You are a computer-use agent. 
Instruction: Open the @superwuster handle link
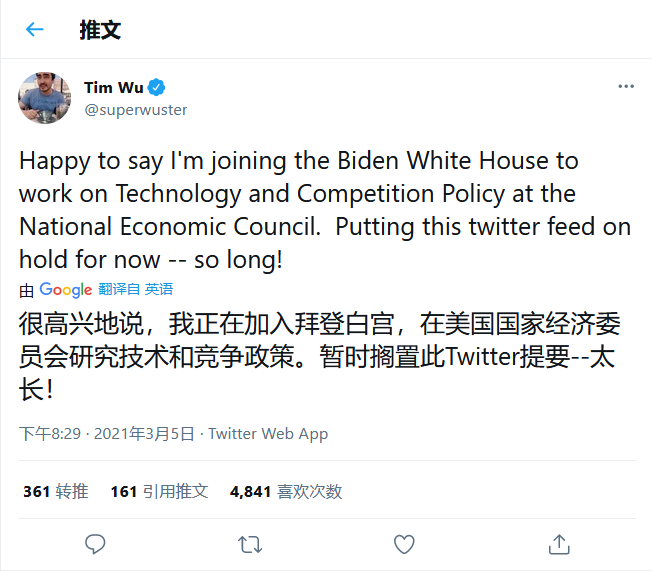pos(135,109)
